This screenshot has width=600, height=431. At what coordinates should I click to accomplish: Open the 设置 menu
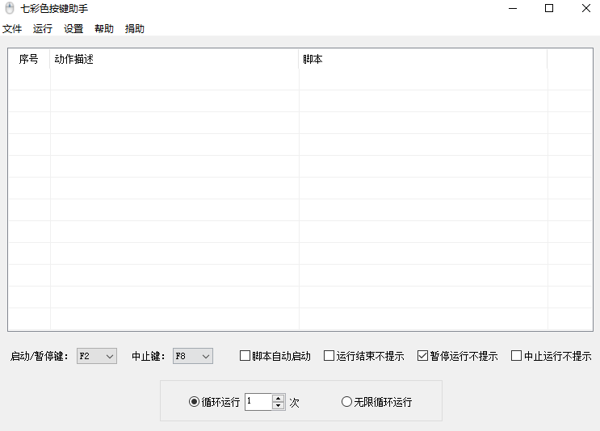[x=73, y=29]
